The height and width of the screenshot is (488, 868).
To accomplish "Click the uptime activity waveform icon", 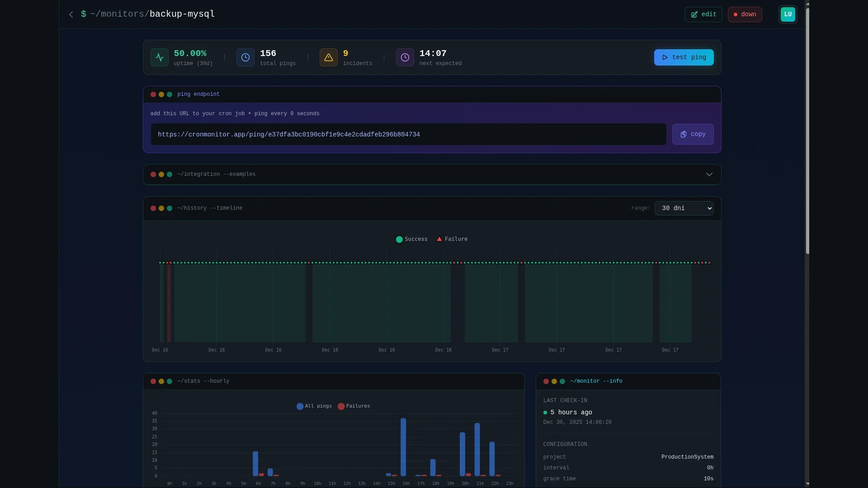I will click(159, 57).
